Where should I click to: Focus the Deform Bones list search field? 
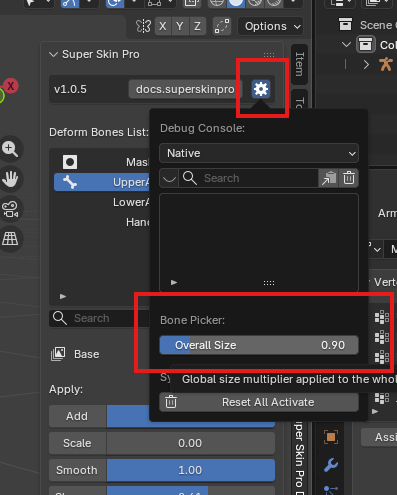[99, 318]
